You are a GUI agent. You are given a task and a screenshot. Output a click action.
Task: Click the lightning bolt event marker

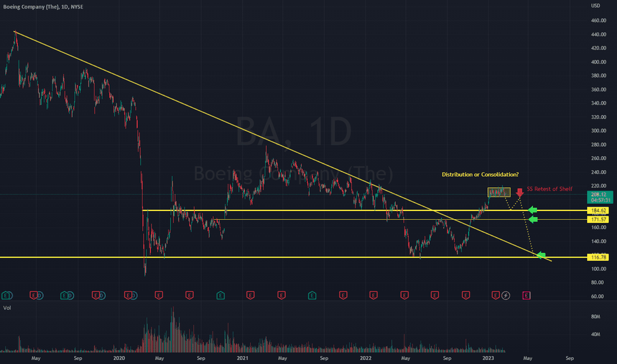[506, 295]
